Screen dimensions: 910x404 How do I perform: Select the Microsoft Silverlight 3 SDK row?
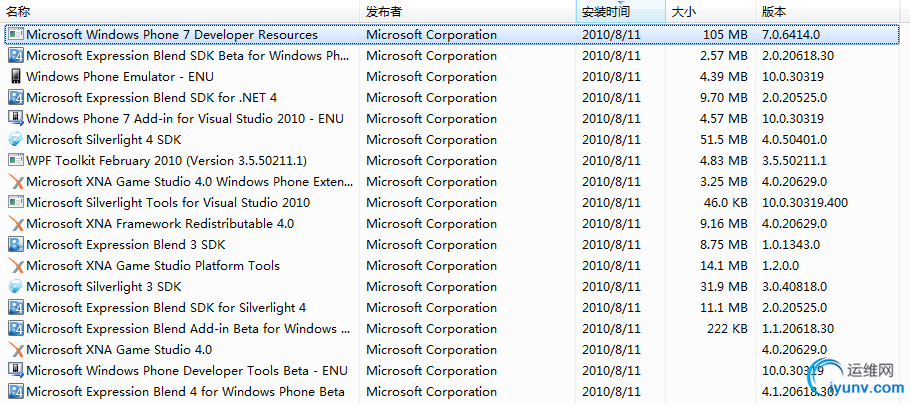pos(454,286)
